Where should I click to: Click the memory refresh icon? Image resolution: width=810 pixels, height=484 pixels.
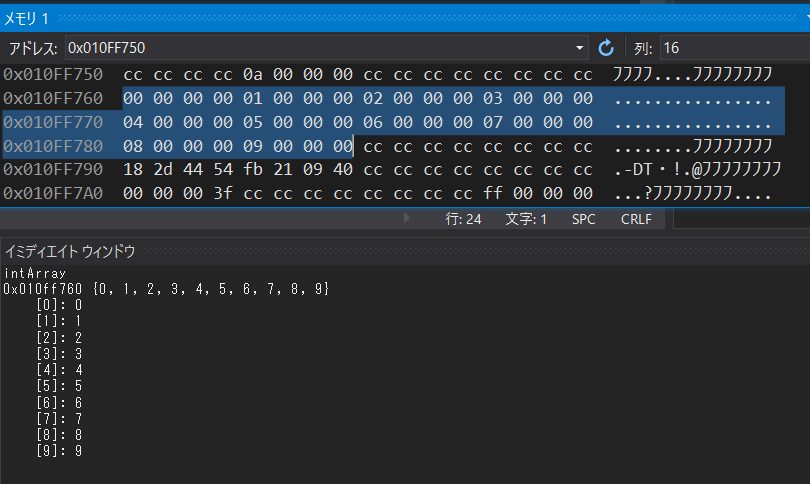coord(606,48)
